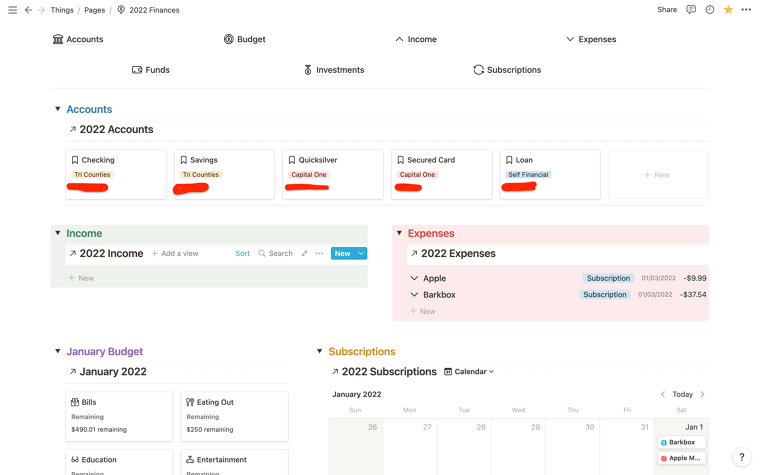Jump to Today in the calendar
Viewport: 760px width, 475px height.
click(682, 394)
